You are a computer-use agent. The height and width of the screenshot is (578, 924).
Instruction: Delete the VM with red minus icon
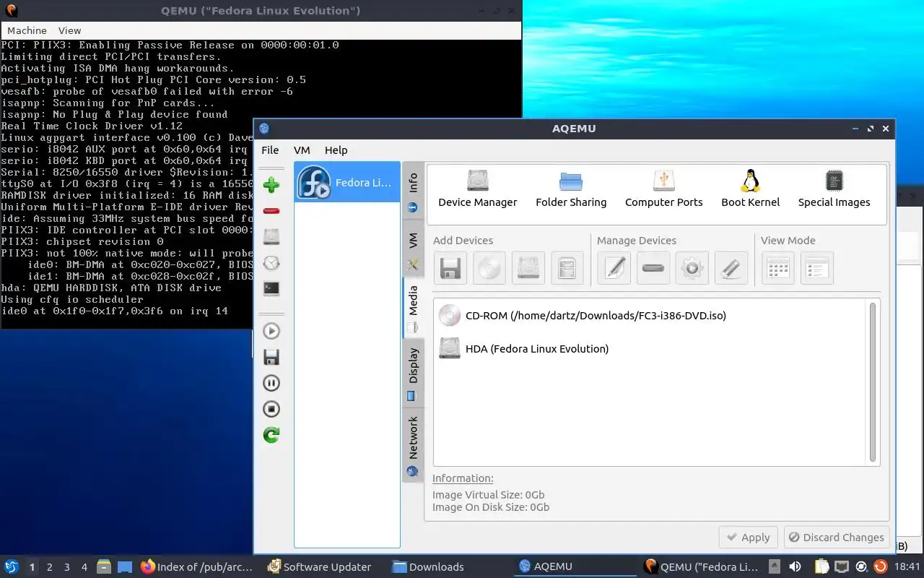click(x=271, y=211)
